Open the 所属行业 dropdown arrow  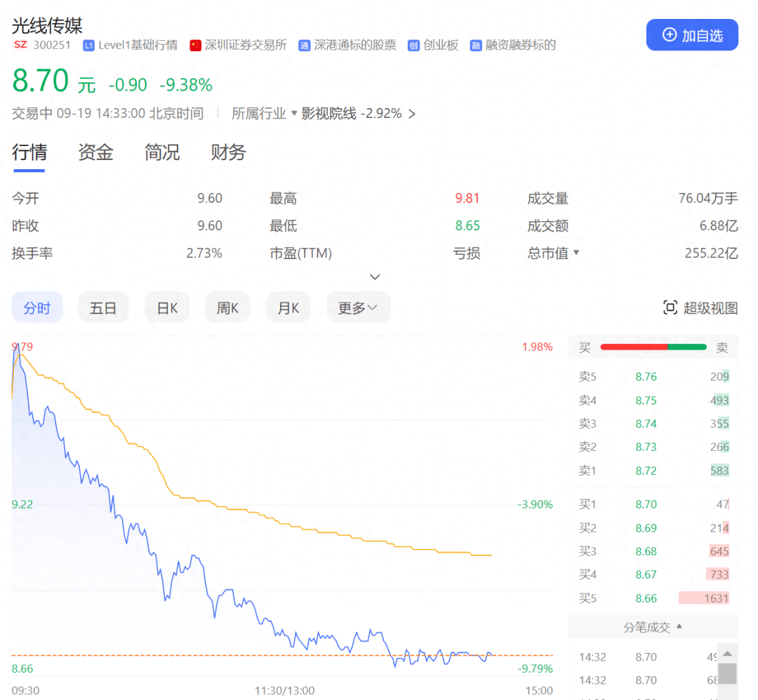tap(294, 113)
